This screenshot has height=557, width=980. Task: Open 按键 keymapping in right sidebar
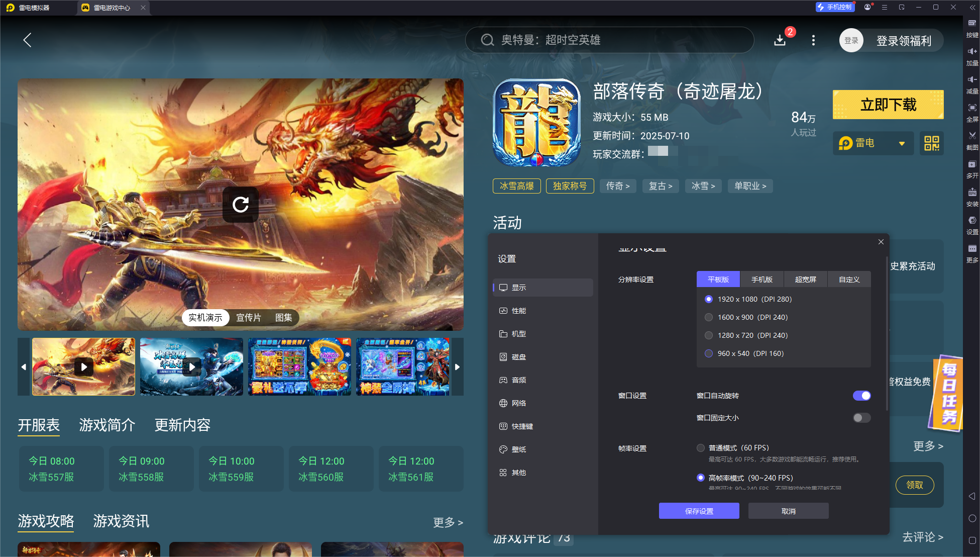972,29
